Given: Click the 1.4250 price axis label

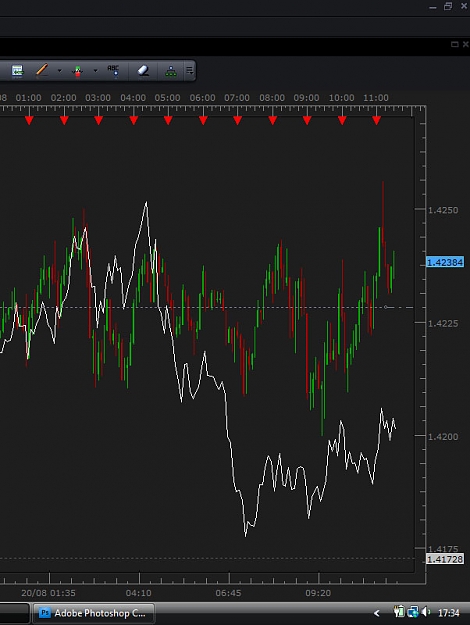Looking at the screenshot, I should pos(443,210).
